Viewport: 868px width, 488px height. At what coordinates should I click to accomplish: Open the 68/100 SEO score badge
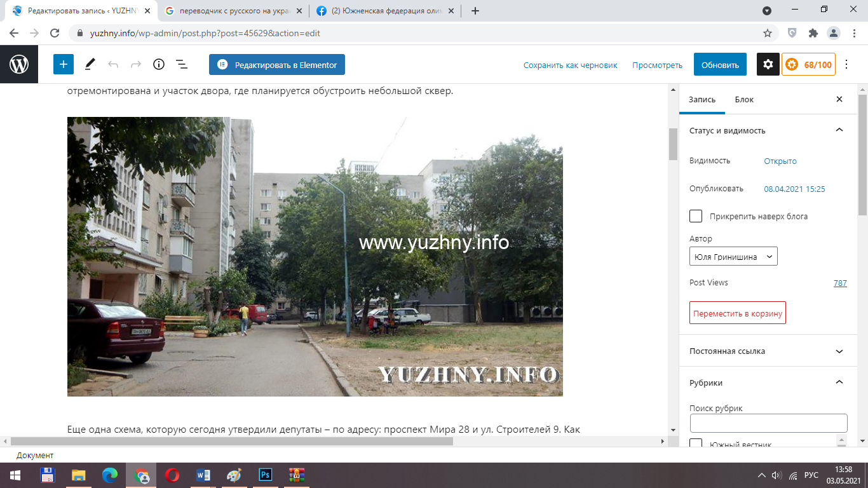click(x=808, y=64)
